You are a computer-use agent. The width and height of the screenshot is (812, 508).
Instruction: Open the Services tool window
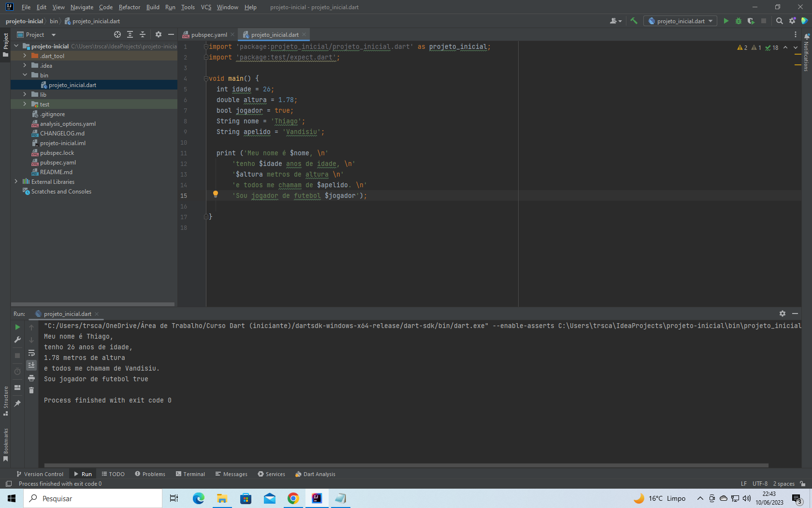pyautogui.click(x=272, y=474)
